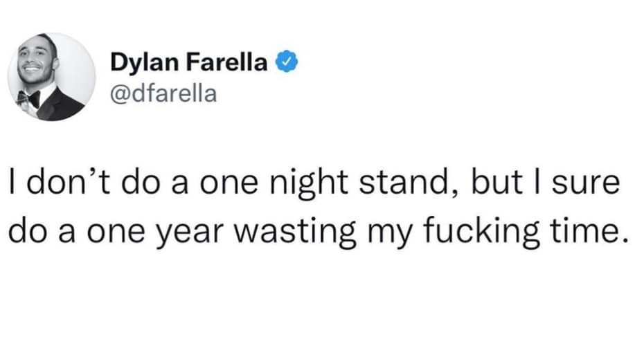Click the smiling face in the avatar

[35, 68]
